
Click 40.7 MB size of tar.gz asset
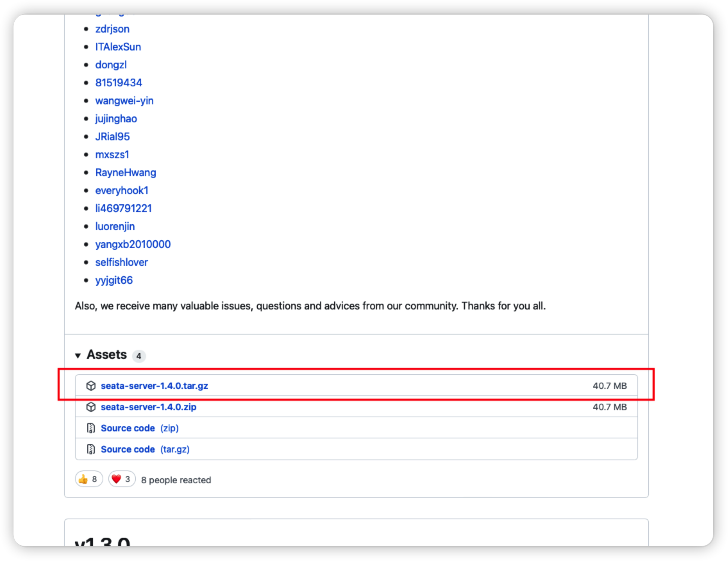609,386
